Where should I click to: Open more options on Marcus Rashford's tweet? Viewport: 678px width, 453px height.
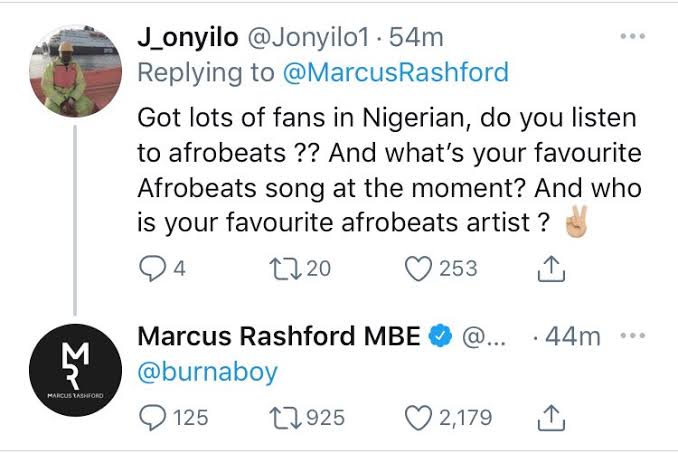click(x=633, y=336)
